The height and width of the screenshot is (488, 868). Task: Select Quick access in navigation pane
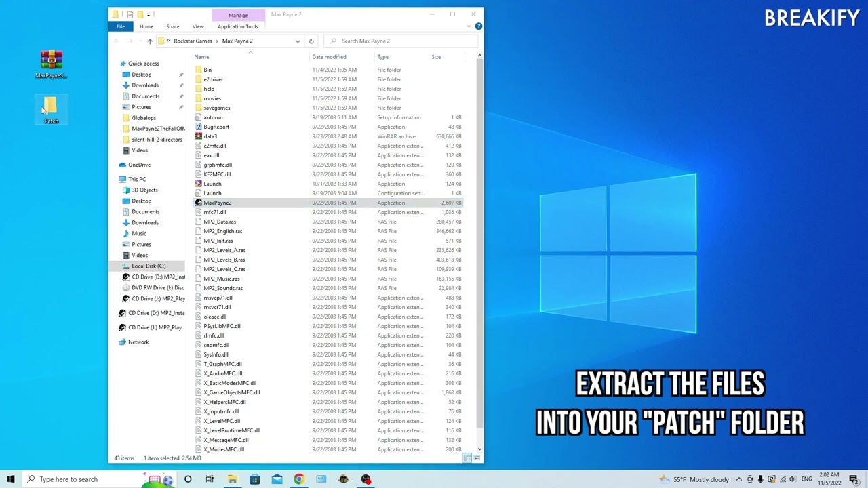pyautogui.click(x=144, y=64)
